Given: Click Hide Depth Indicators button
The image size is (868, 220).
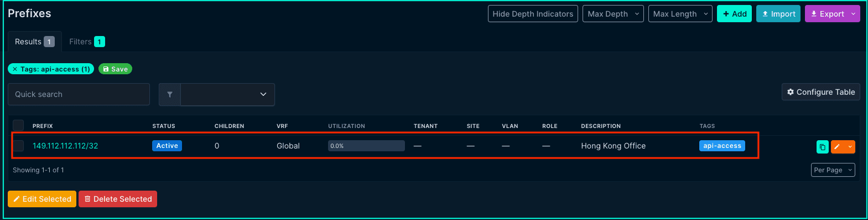Looking at the screenshot, I should 533,14.
